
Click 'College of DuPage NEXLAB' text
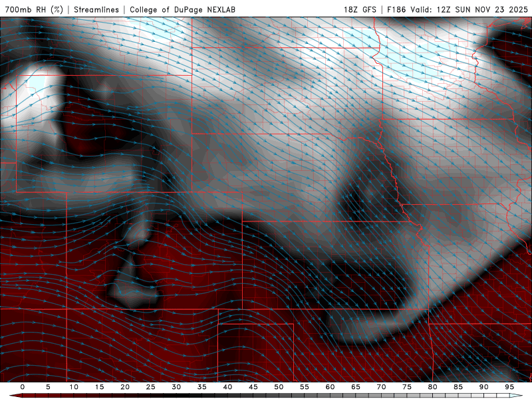click(182, 9)
